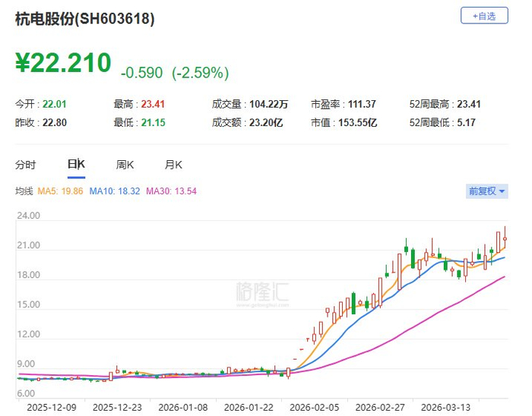Click the latest candlestick at chart's right edge
Viewport: 532px width, 416px height.
(x=505, y=238)
